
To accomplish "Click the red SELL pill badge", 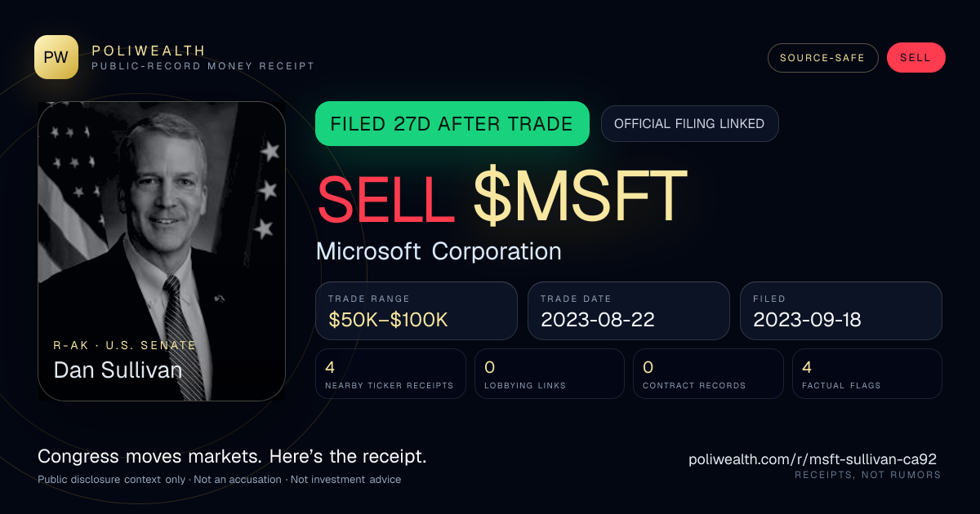I will (x=915, y=58).
